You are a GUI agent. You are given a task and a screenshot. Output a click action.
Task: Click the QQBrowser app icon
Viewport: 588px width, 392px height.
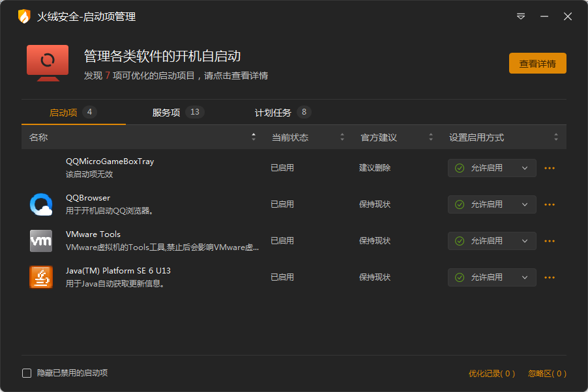41,204
